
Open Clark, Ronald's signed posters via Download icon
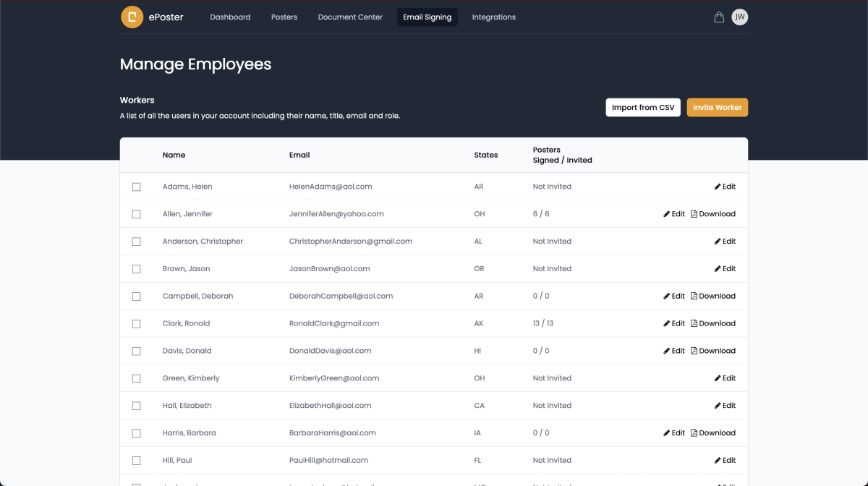pos(696,323)
